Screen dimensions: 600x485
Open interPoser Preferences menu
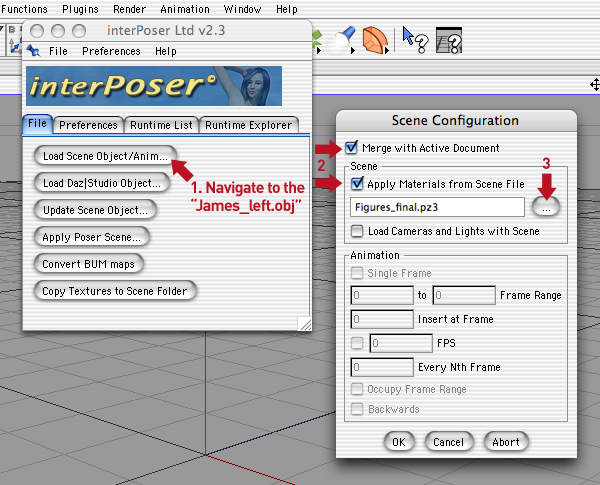111,51
